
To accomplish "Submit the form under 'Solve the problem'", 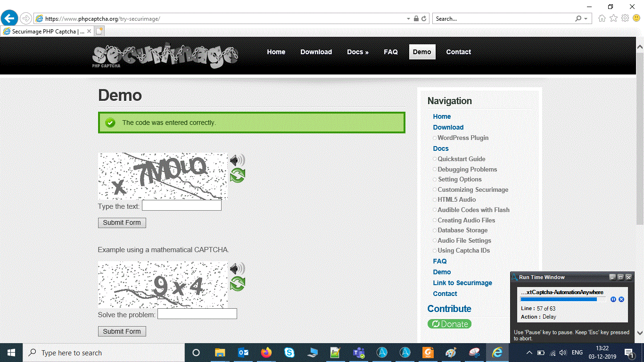I will pos(122,331).
